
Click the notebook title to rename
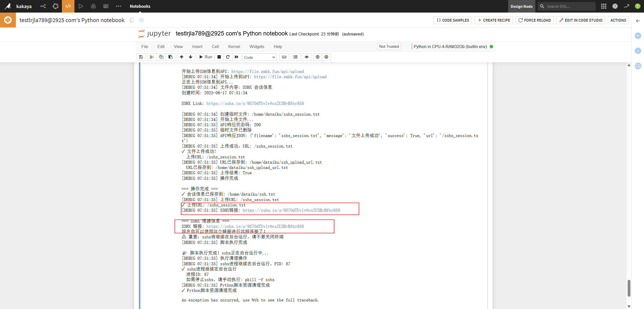231,33
